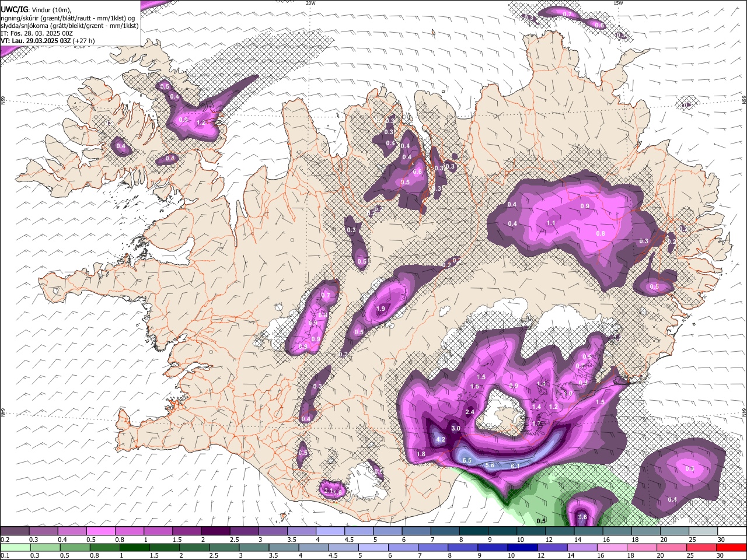Screen dimensions: 747x560
Task: Click the 20W longitude label
Action: tap(310, 3)
